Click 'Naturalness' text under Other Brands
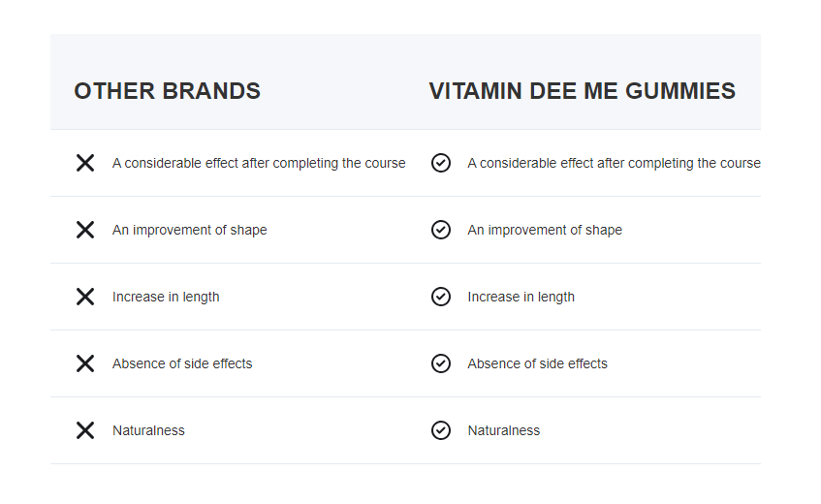This screenshot has height=504, width=821. (148, 430)
